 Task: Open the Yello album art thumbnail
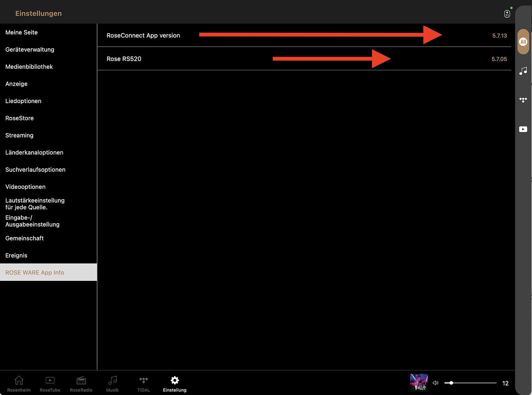419,382
